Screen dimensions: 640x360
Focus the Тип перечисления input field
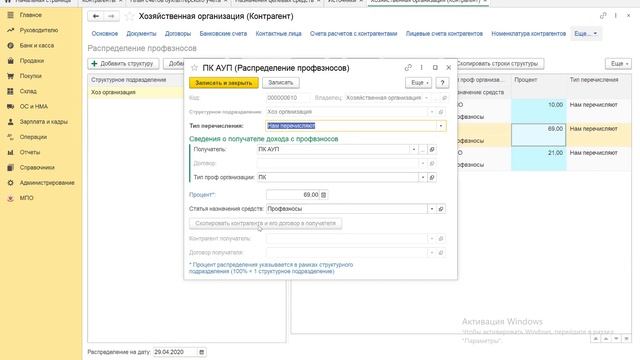pos(351,126)
